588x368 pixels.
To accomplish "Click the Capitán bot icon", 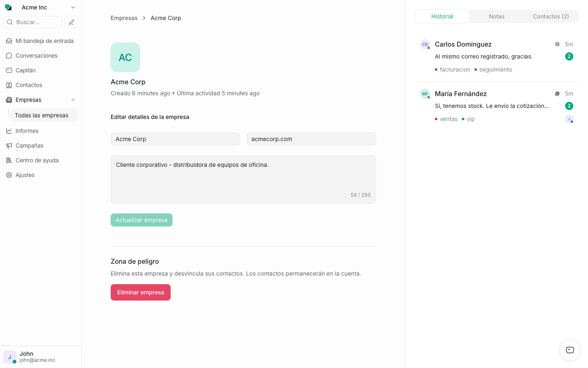I will [9, 70].
